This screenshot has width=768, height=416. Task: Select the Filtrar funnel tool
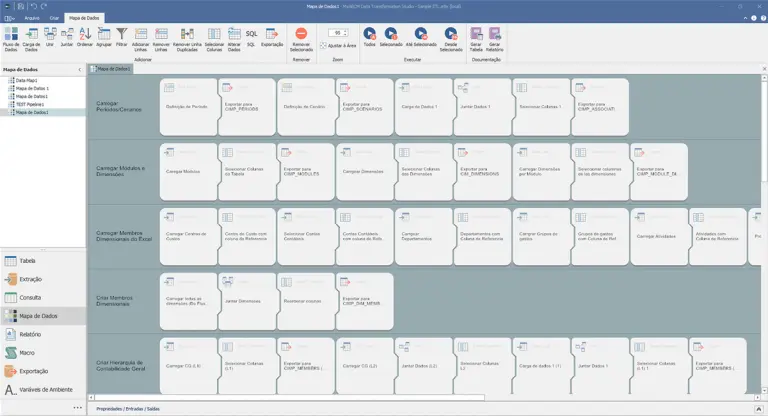[x=121, y=38]
